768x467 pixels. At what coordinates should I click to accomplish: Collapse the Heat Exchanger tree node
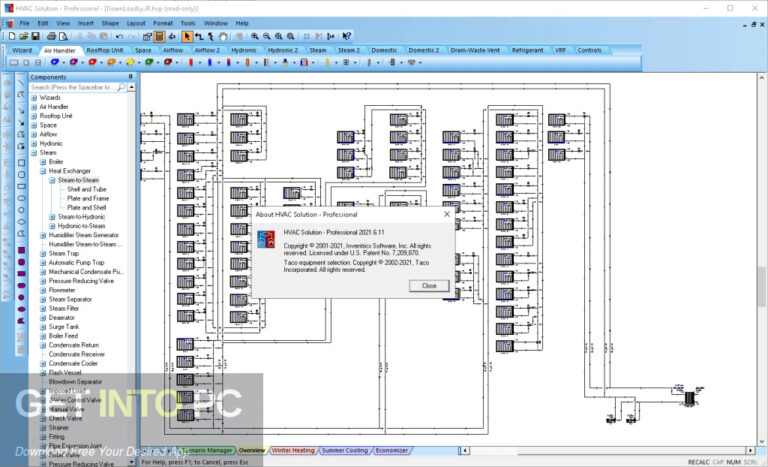coord(43,171)
